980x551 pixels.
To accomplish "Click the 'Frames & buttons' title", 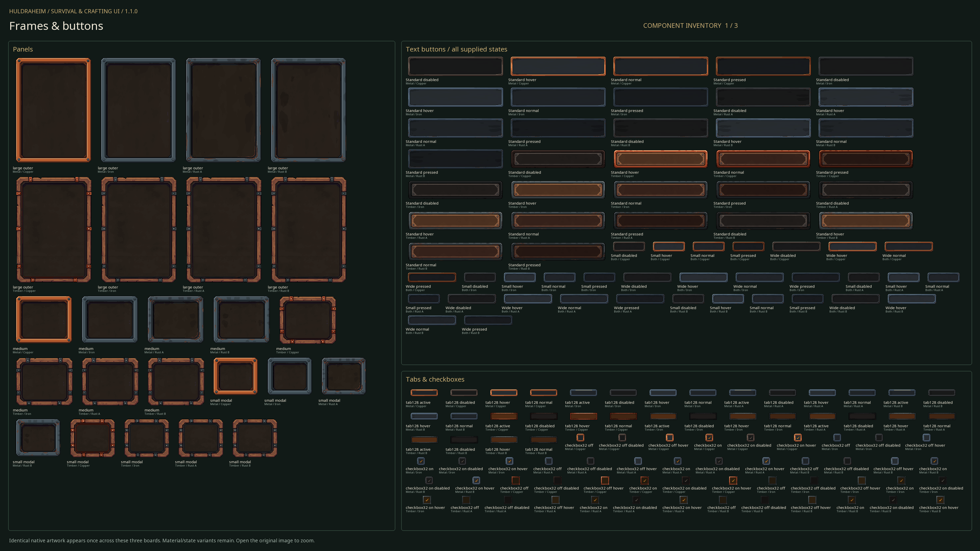I will click(x=56, y=26).
